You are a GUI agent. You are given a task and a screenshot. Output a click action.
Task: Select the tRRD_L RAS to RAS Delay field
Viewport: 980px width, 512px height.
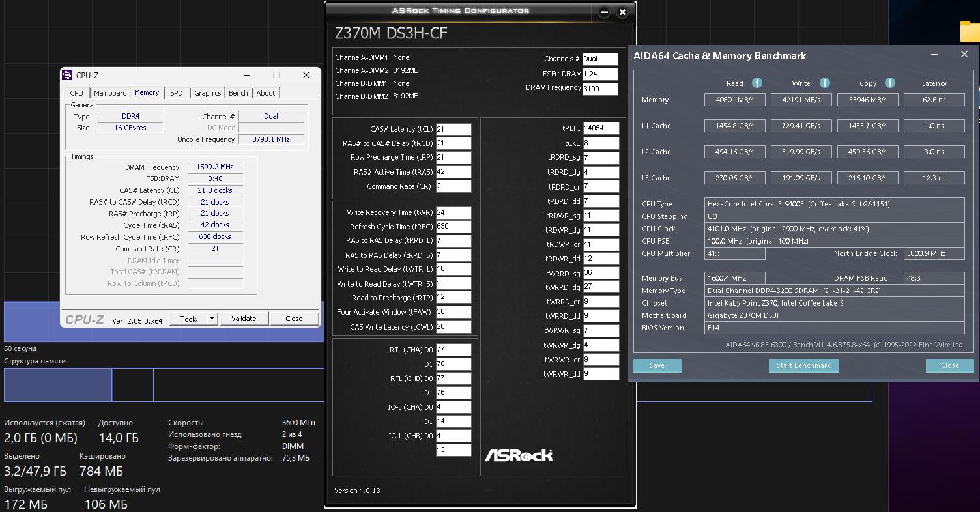pyautogui.click(x=454, y=241)
